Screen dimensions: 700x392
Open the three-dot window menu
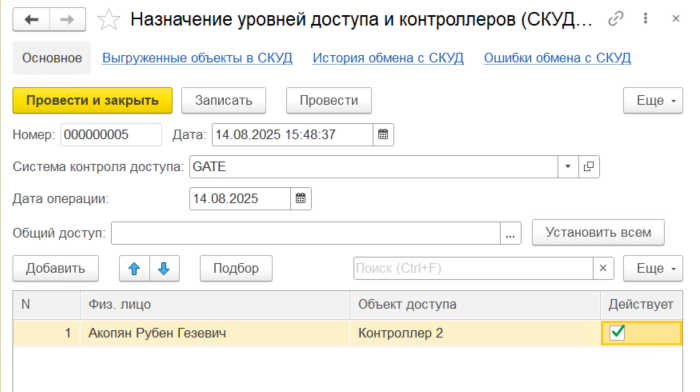tap(646, 18)
